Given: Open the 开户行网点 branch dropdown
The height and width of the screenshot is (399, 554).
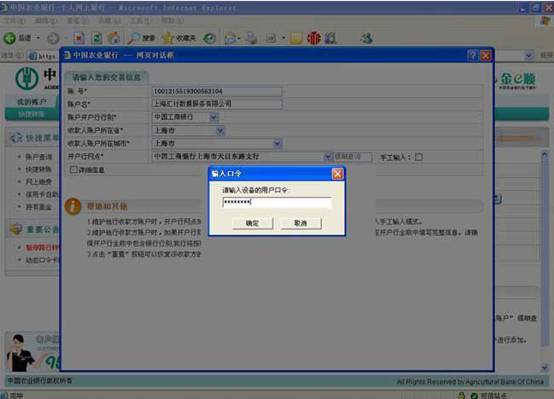Looking at the screenshot, I should pos(328,156).
